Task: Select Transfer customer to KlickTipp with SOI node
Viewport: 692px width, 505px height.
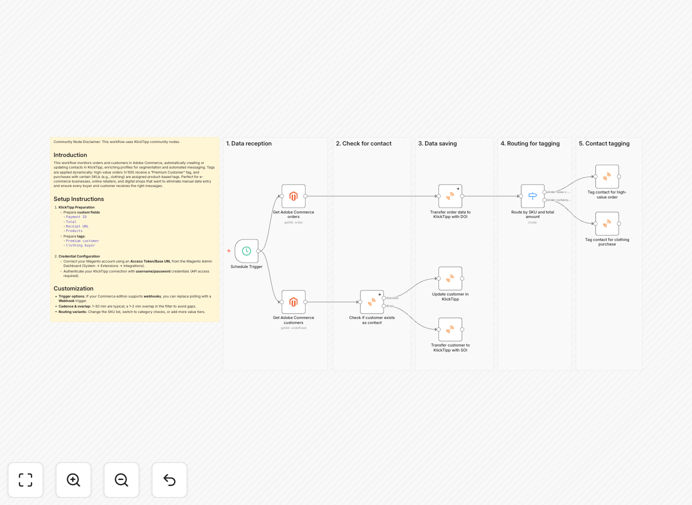Action: (x=450, y=330)
